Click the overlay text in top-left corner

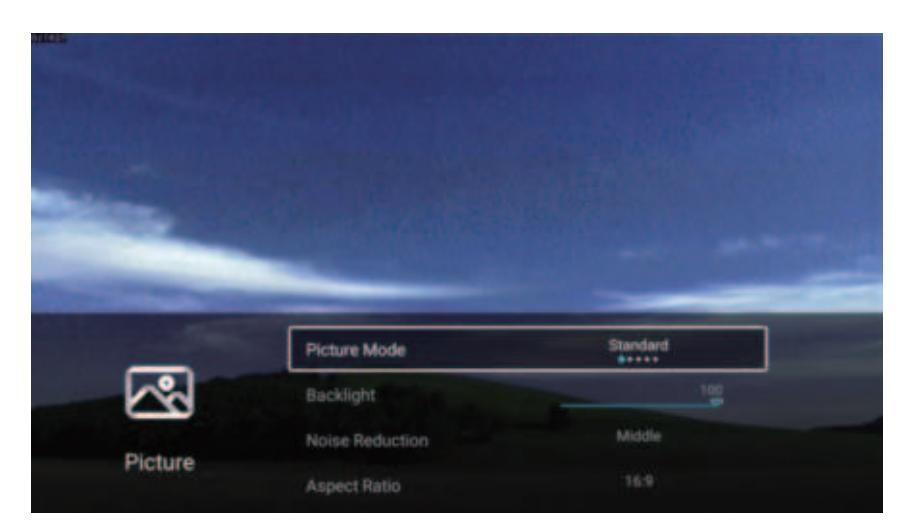45,38
